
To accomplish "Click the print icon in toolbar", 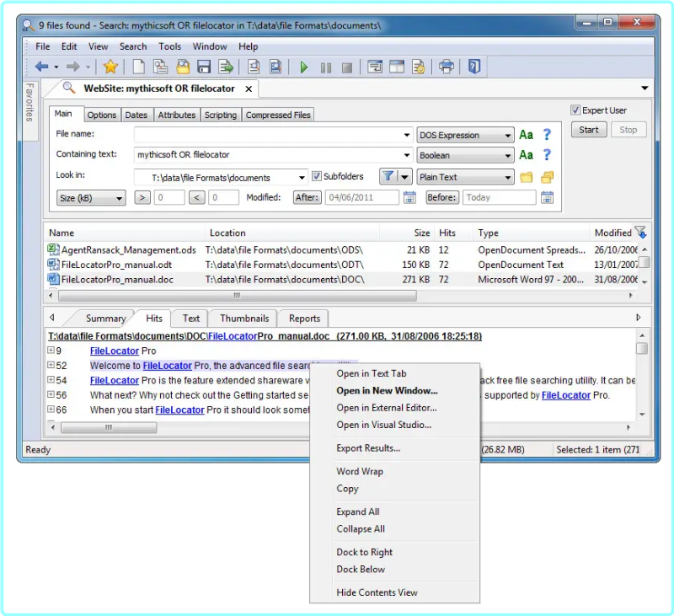I will [447, 67].
